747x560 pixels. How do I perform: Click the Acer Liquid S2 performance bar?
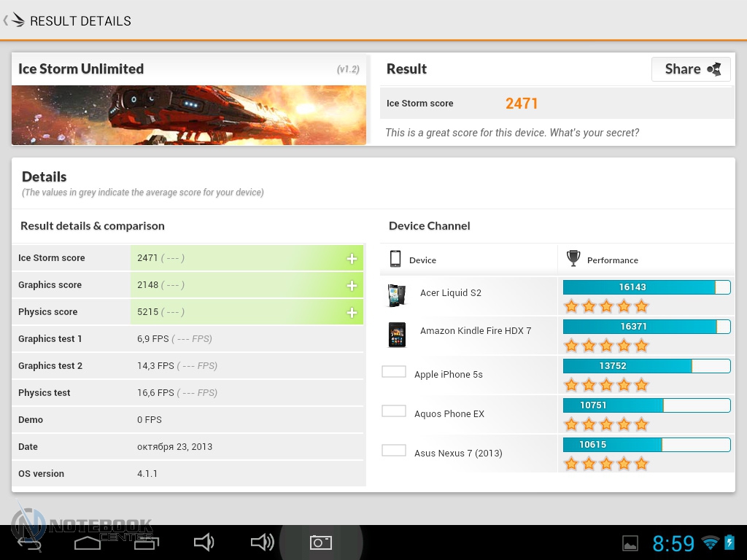pyautogui.click(x=646, y=287)
